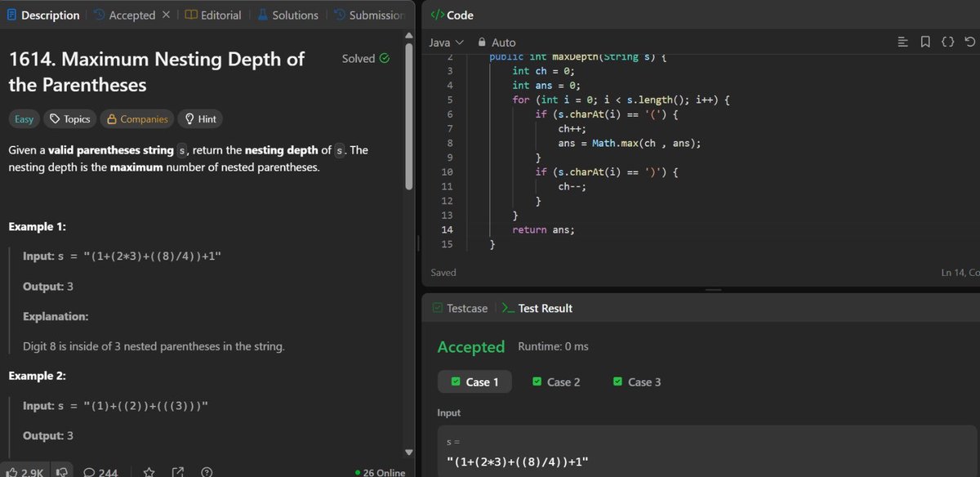980x477 pixels.
Task: Select Case 1 test result
Action: [x=474, y=381]
